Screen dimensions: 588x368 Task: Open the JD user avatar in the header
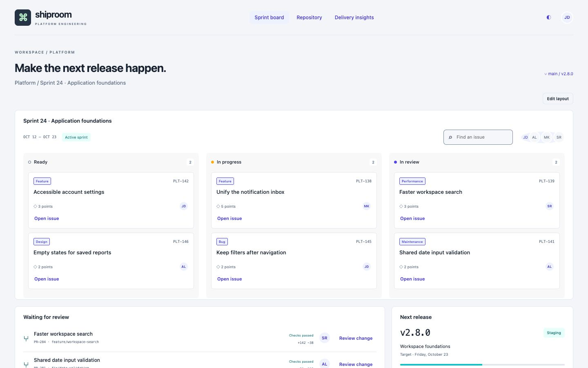coord(567,18)
